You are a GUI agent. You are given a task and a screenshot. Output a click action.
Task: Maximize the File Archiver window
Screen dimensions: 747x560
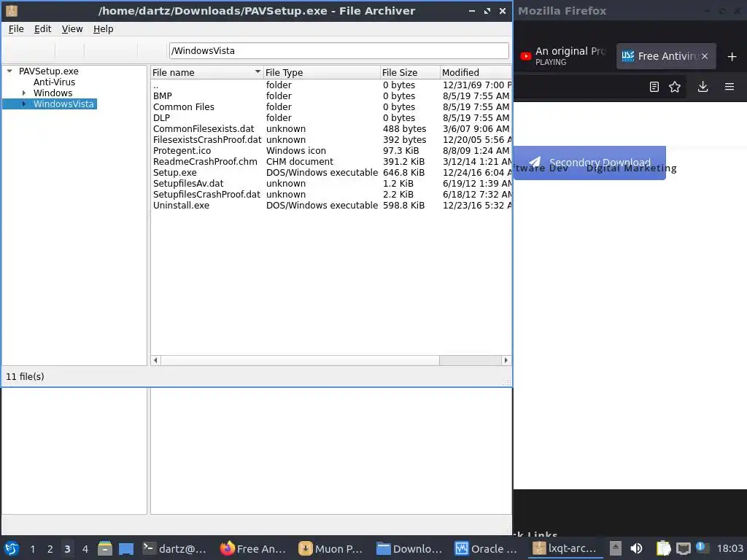487,11
